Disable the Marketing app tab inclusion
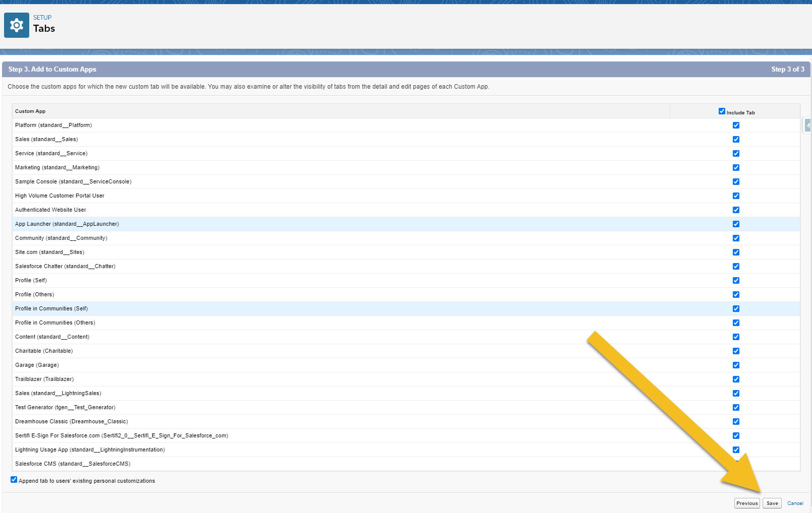Screen dimensions: 812x513 736,167
